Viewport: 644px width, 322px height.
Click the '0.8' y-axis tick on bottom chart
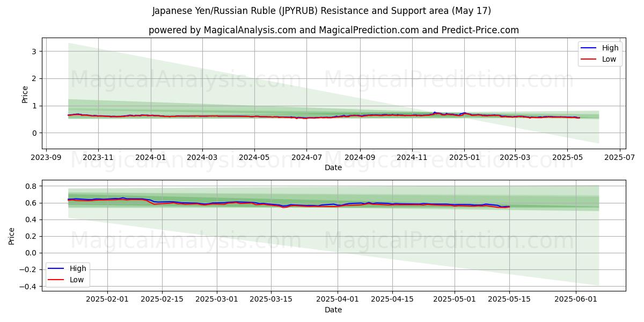pos(30,186)
